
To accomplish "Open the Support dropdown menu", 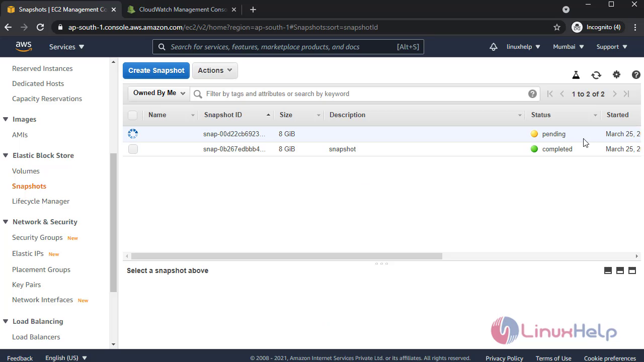I will 612,47.
